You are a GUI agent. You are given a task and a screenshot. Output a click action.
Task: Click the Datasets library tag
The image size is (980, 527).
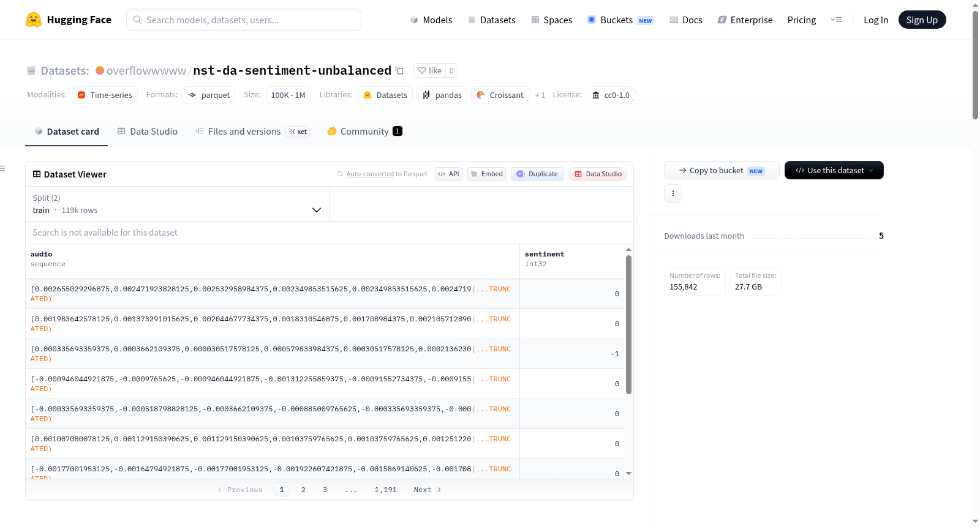(x=385, y=95)
